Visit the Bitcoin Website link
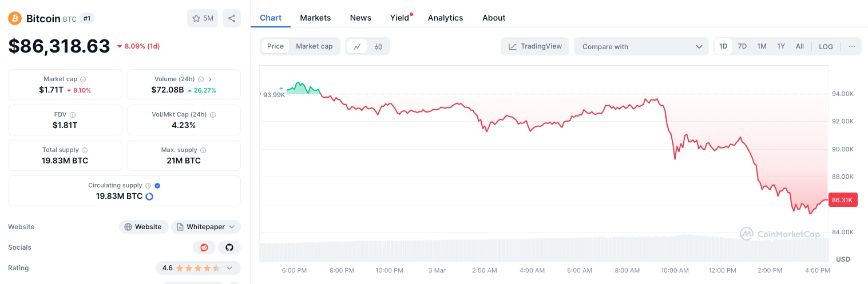Screen dimensions: 868x284 144,227
